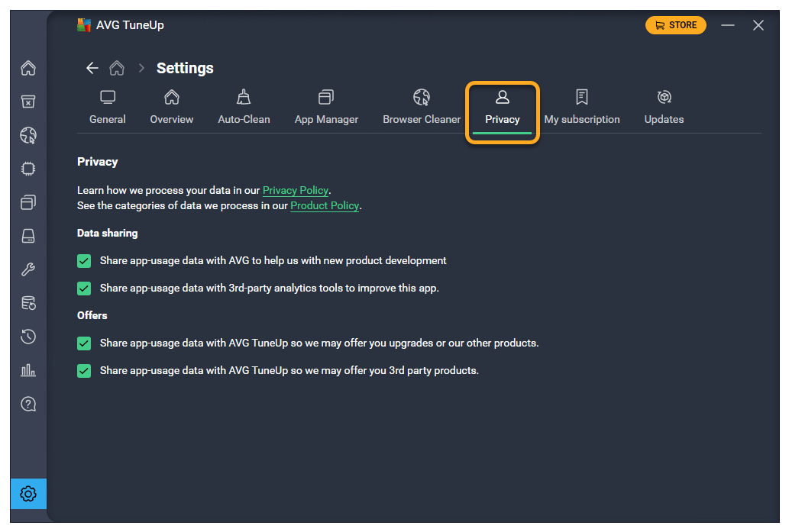This screenshot has width=789, height=532.
Task: Open the Home icon in left sidebar
Action: (28, 69)
